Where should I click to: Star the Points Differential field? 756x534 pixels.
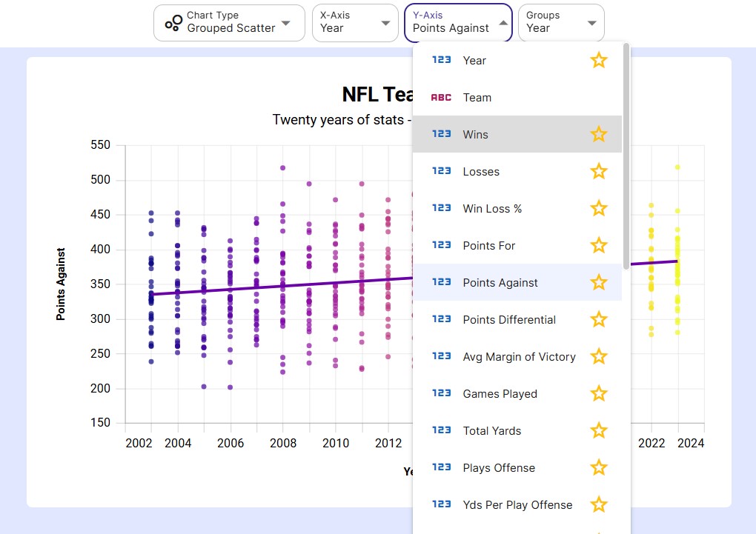(598, 319)
